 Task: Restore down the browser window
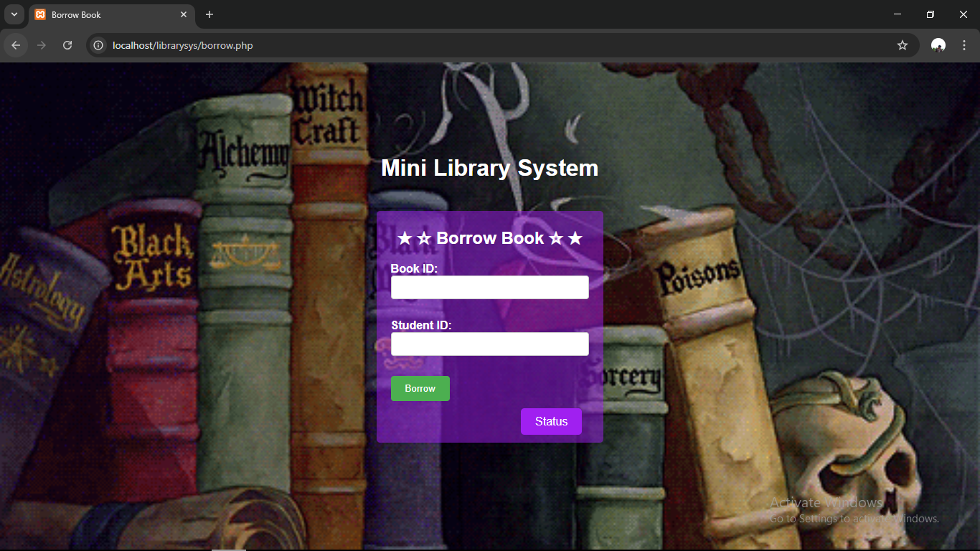click(930, 14)
